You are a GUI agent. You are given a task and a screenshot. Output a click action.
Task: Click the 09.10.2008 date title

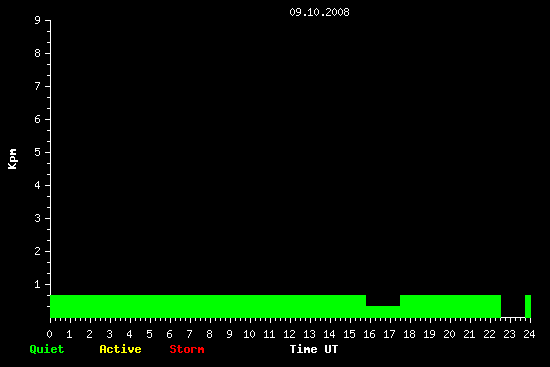coord(319,12)
